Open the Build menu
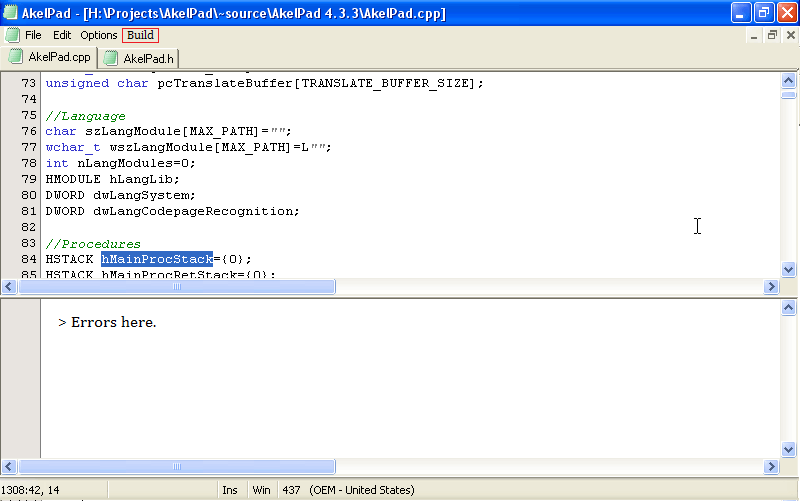800x501 pixels. pyautogui.click(x=140, y=35)
